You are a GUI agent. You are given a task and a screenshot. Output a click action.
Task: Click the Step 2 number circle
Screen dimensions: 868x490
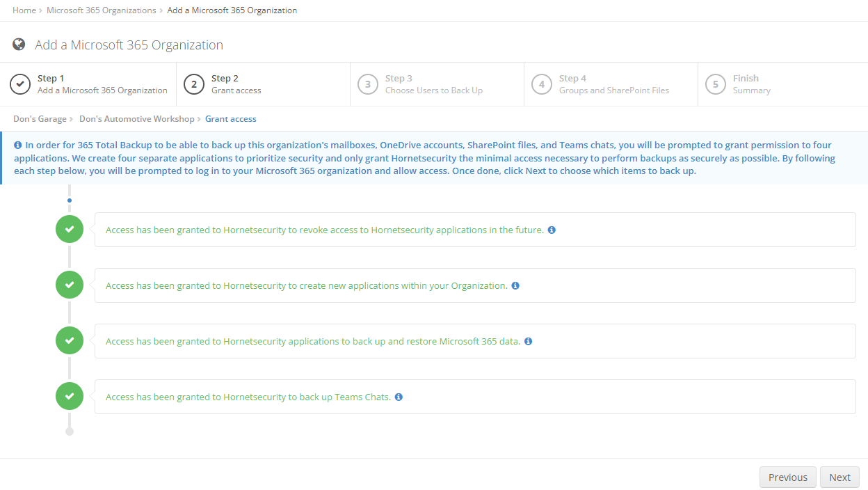[194, 84]
